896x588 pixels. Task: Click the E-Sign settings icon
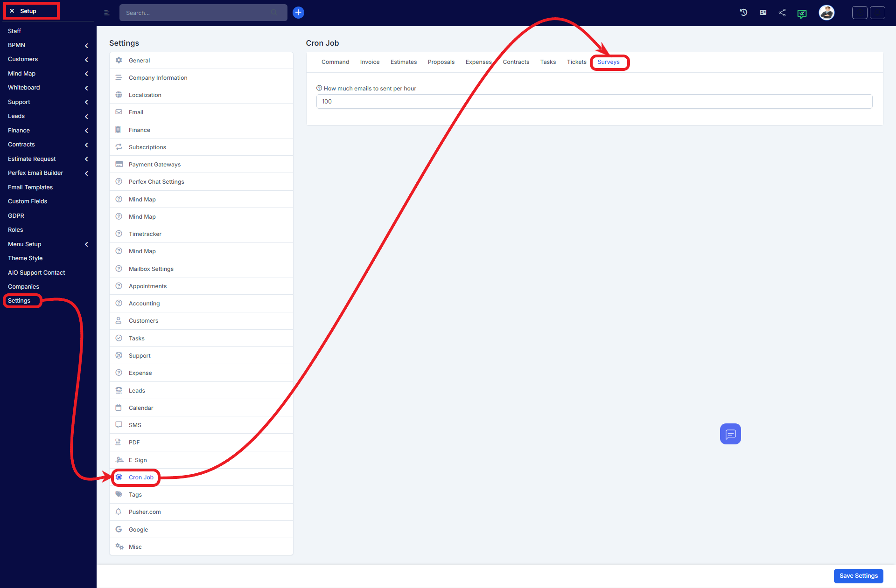click(x=119, y=459)
